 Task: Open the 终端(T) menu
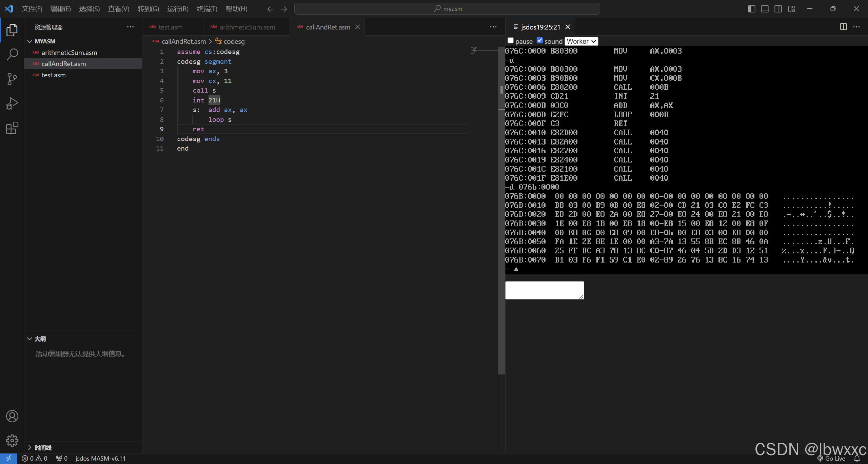pos(207,9)
